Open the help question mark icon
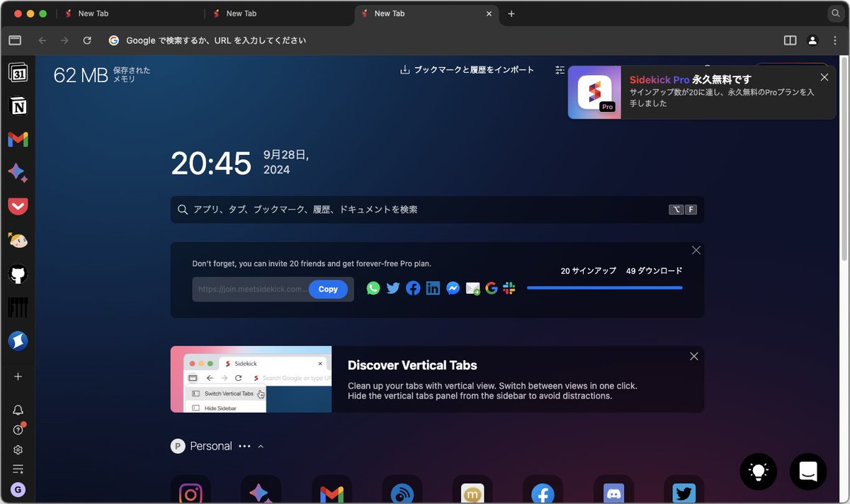This screenshot has width=850, height=504. (18, 430)
